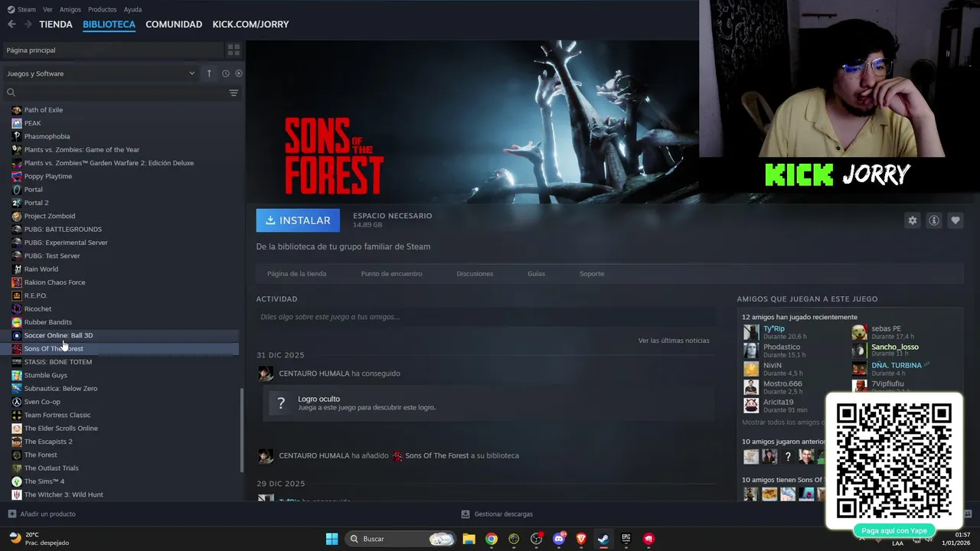Open friend Ty°Rip's avatar
This screenshot has width=980, height=551.
pyautogui.click(x=751, y=332)
